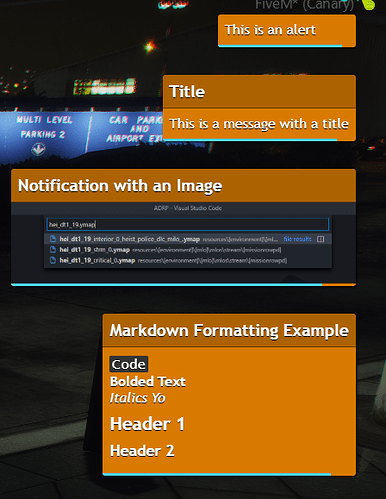Click 'This is a message with a title' text

click(259, 124)
